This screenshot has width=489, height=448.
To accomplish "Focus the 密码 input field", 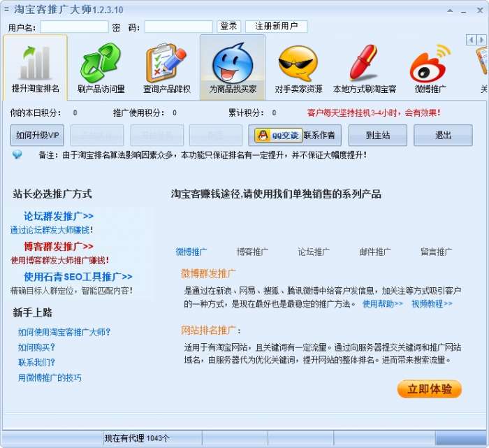I will click(x=178, y=27).
